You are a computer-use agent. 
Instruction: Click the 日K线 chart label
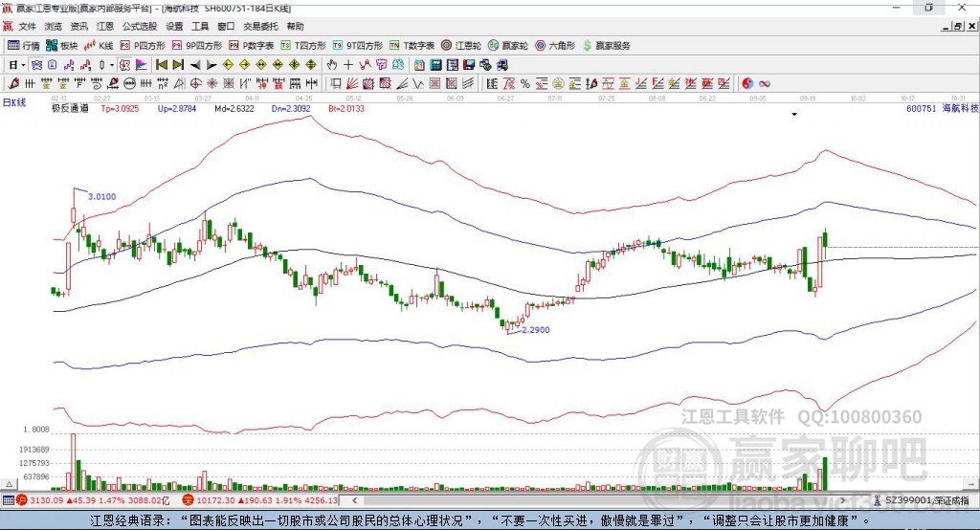[x=14, y=102]
